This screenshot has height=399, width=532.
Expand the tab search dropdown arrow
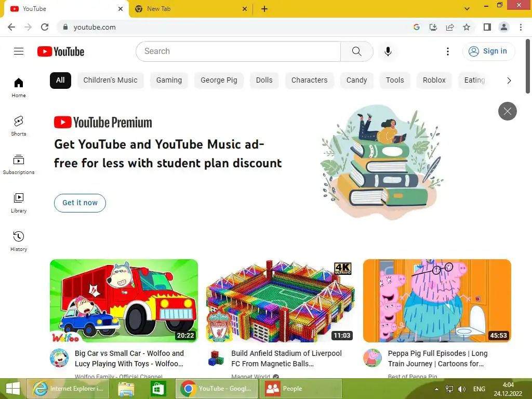pos(467,9)
